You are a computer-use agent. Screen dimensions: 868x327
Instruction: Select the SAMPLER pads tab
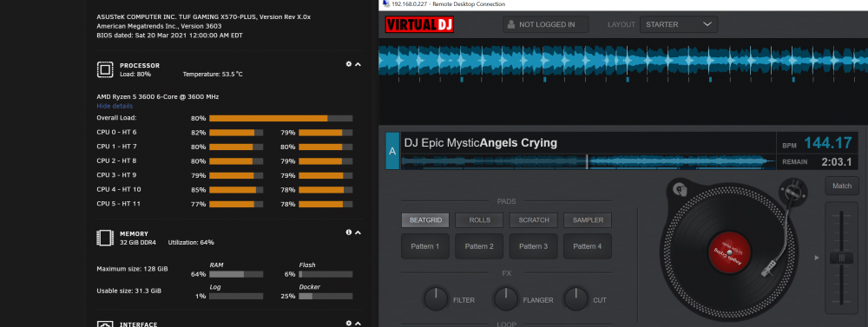click(588, 220)
